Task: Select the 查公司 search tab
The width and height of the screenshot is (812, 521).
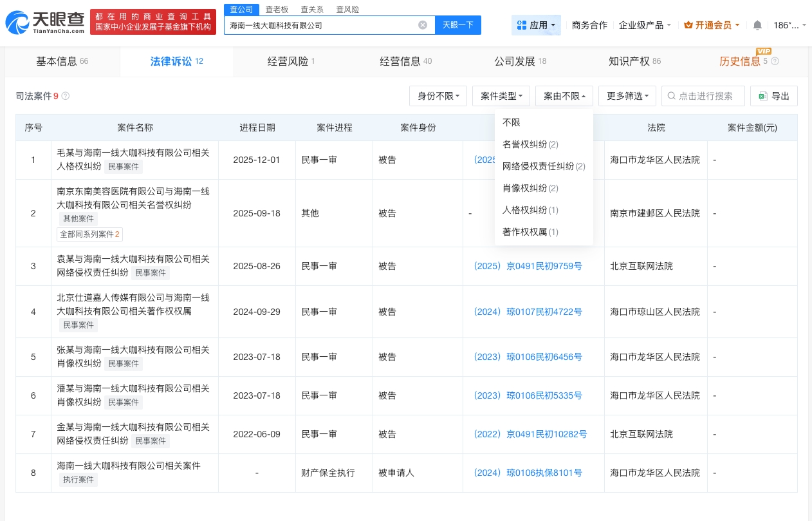Action: (x=241, y=9)
